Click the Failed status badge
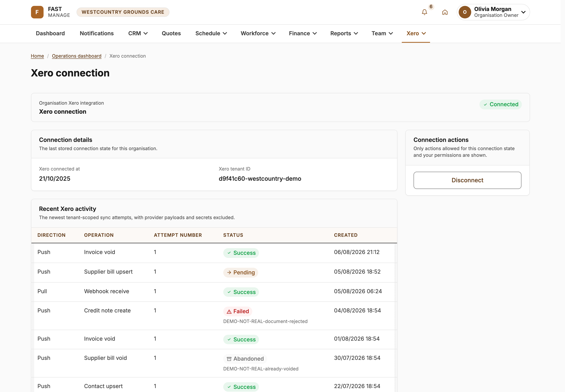The image size is (565, 392). click(238, 311)
